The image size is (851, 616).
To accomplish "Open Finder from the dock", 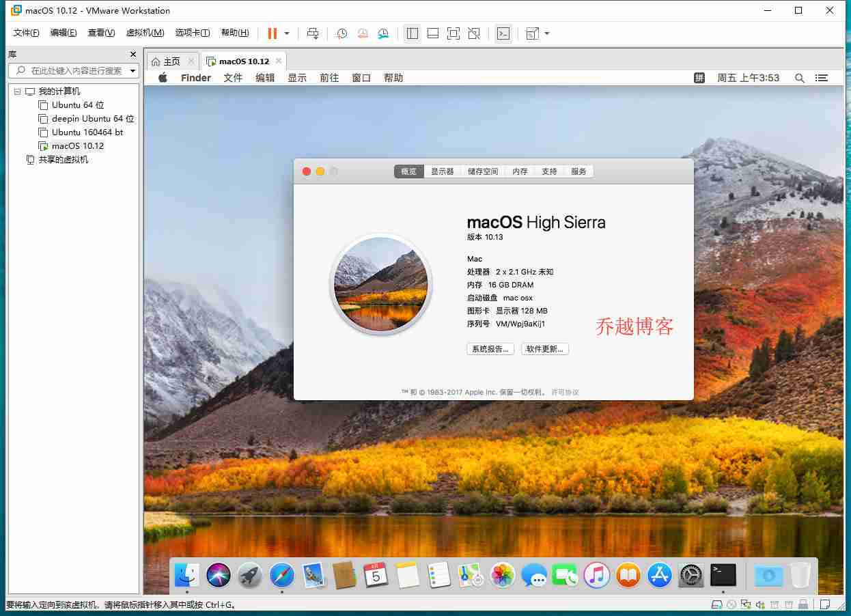I will click(x=187, y=576).
